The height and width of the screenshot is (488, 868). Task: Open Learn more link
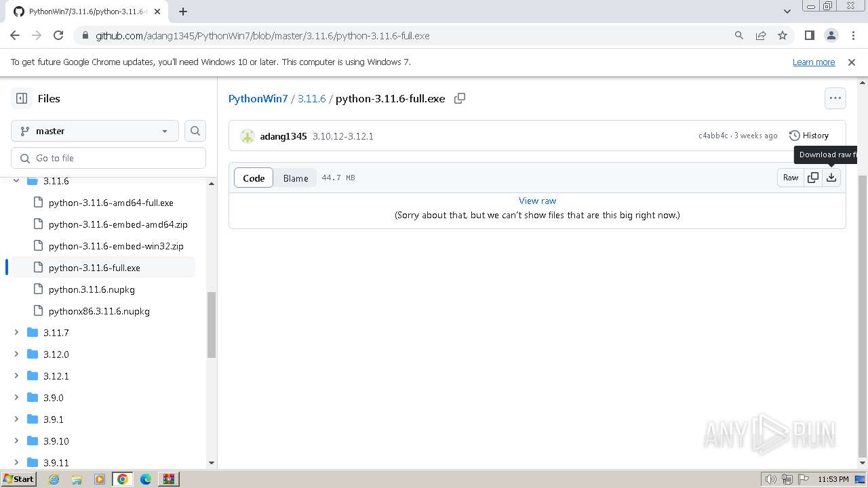click(x=814, y=62)
